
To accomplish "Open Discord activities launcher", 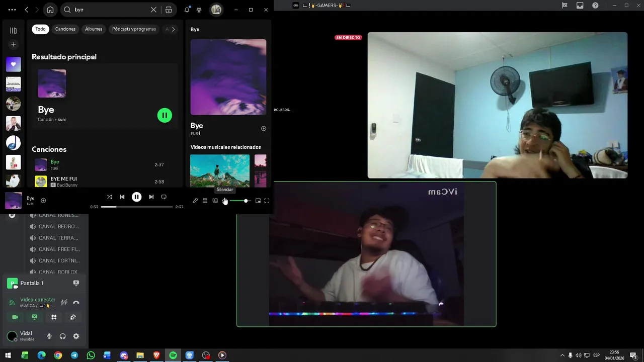I will [x=54, y=317].
